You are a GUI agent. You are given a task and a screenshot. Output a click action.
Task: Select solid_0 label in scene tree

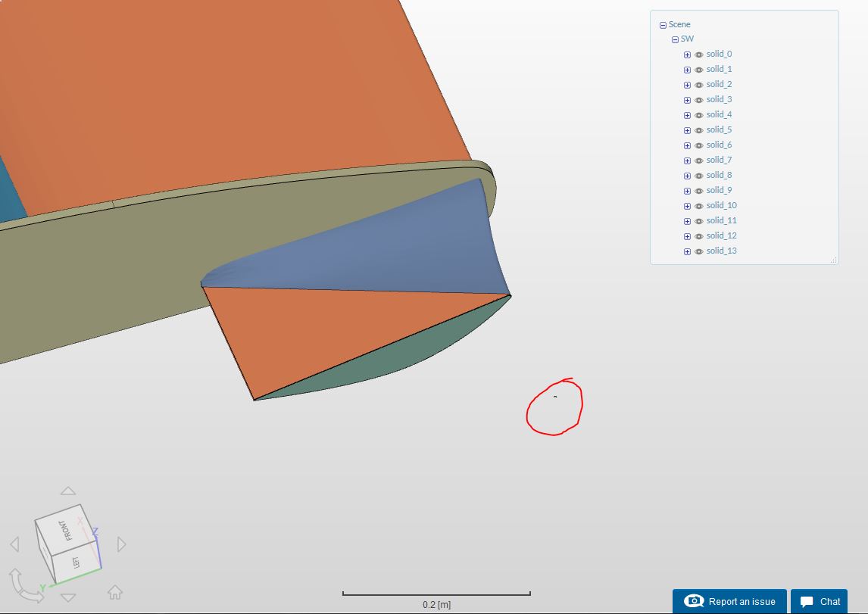(x=719, y=54)
